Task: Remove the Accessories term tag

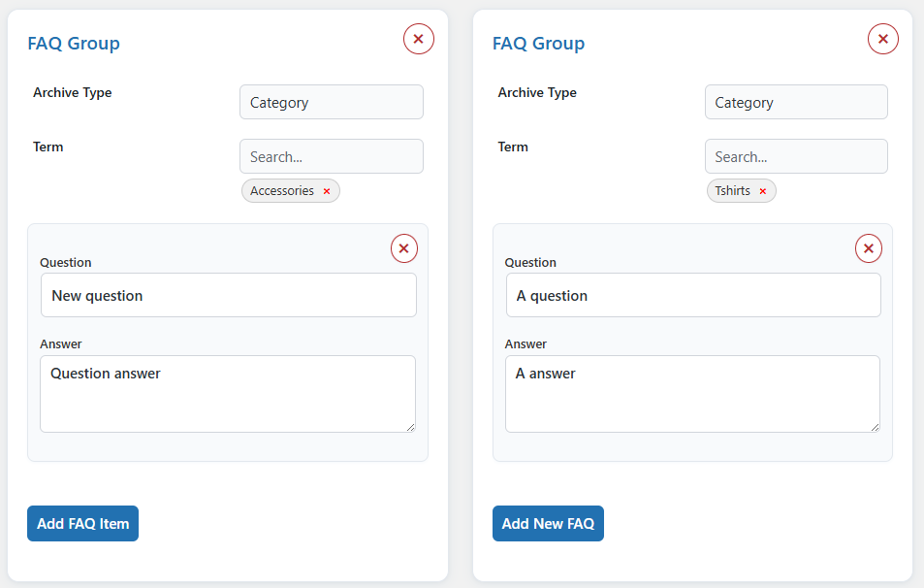Action: pos(327,191)
